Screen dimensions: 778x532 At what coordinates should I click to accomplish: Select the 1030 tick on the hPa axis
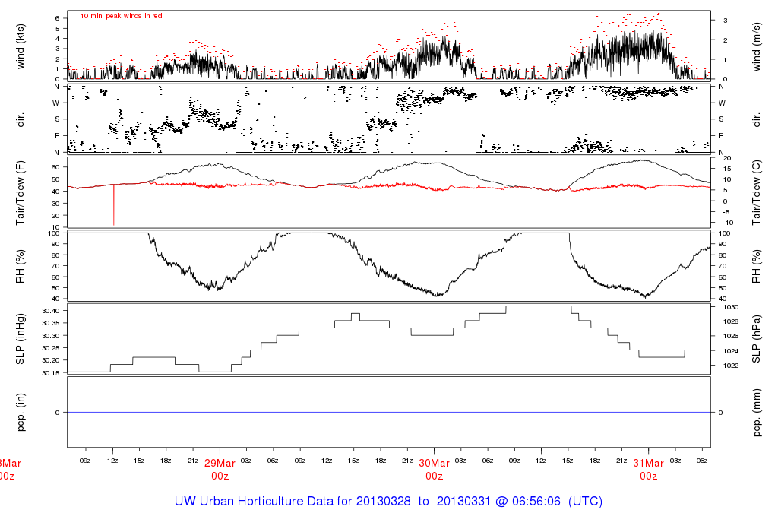tap(726, 307)
